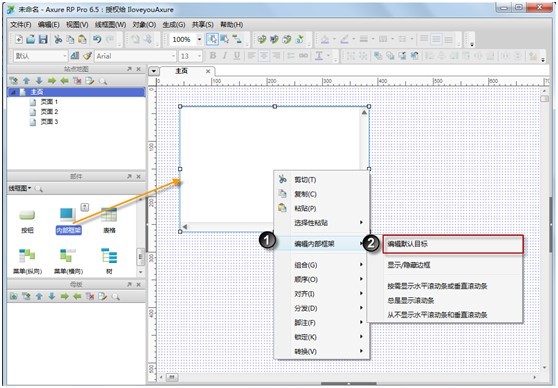558x388 pixels.
Task: Open fill color picker in toolbar
Action: pyautogui.click(x=325, y=39)
